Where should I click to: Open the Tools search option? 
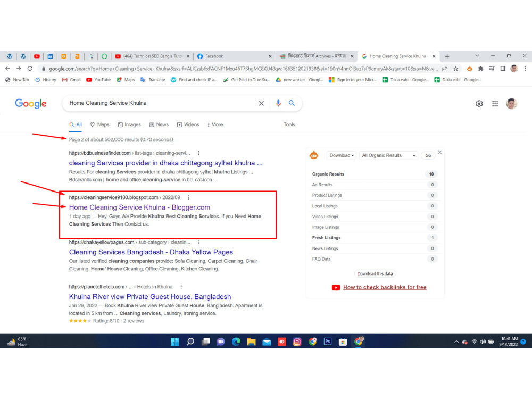pos(289,124)
